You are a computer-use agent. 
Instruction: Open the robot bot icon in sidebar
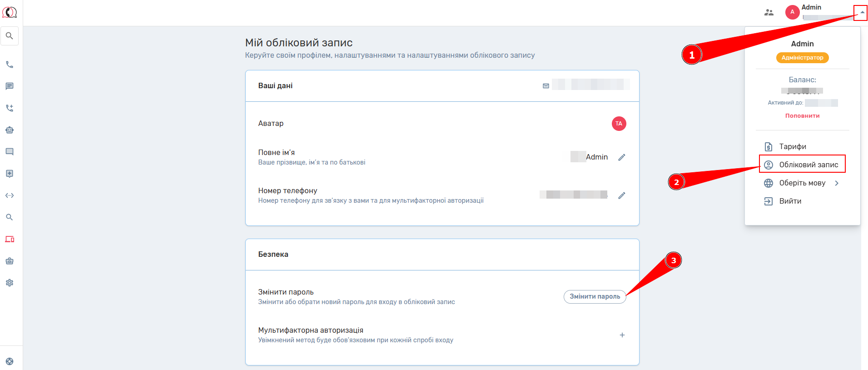[x=10, y=130]
